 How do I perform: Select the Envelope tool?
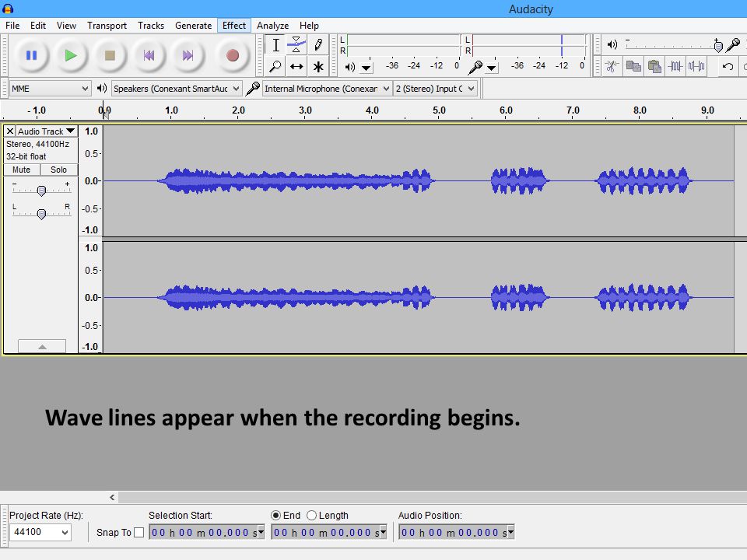click(296, 45)
